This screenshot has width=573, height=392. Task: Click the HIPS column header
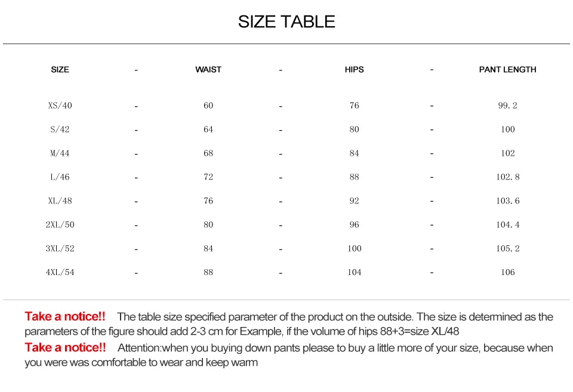pyautogui.click(x=354, y=70)
